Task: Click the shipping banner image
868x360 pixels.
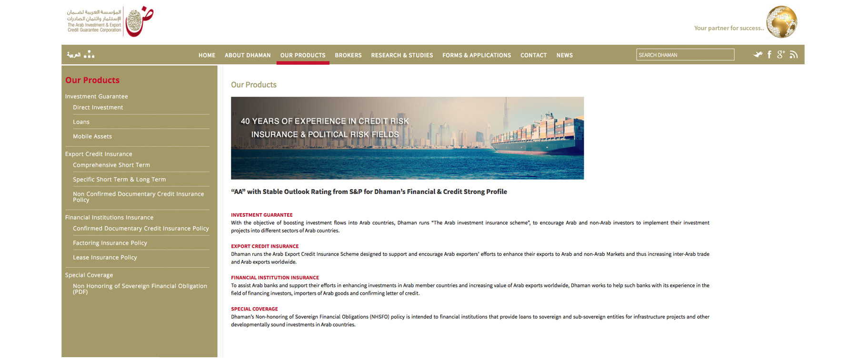Action: 407,138
